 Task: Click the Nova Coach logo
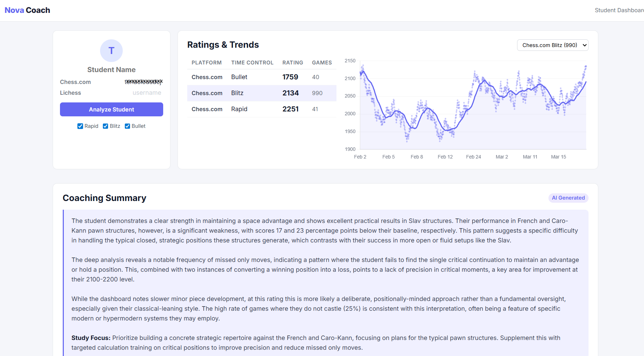[27, 10]
